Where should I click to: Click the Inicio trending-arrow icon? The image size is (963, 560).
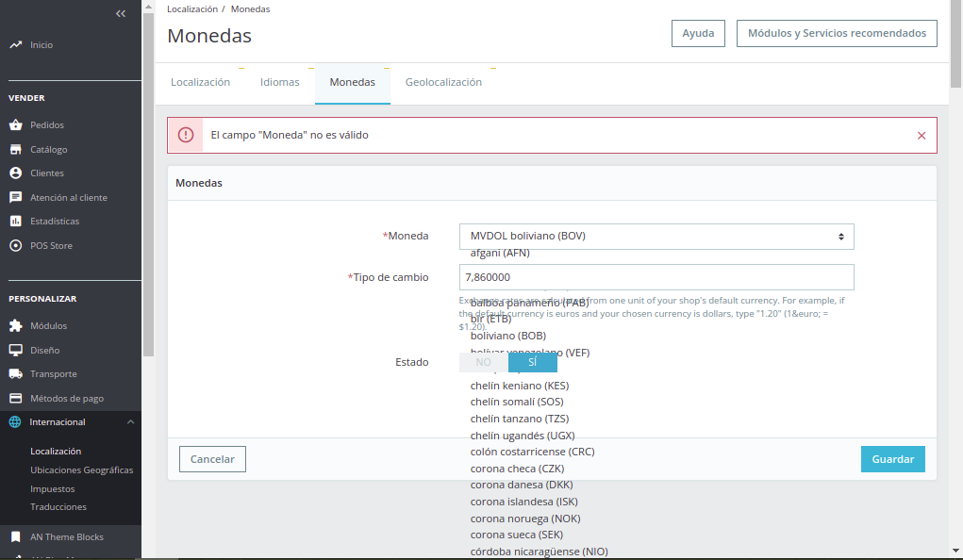coord(15,45)
